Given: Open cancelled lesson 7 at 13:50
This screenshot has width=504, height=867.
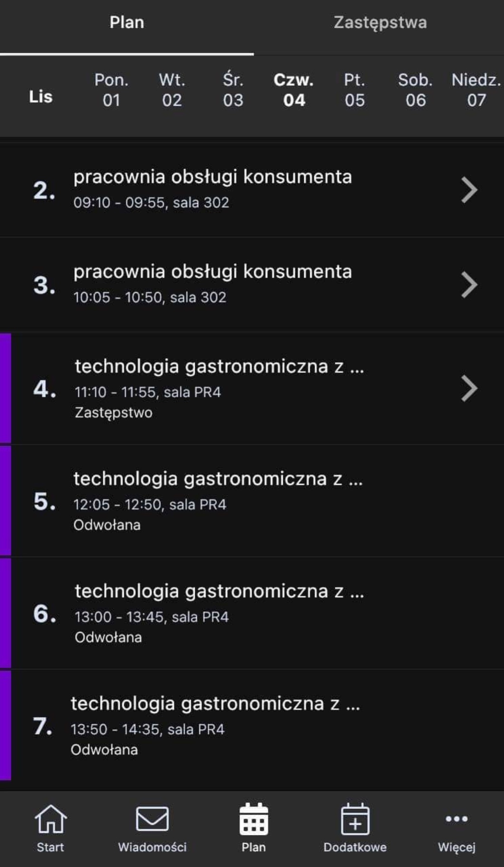Looking at the screenshot, I should coord(215,726).
